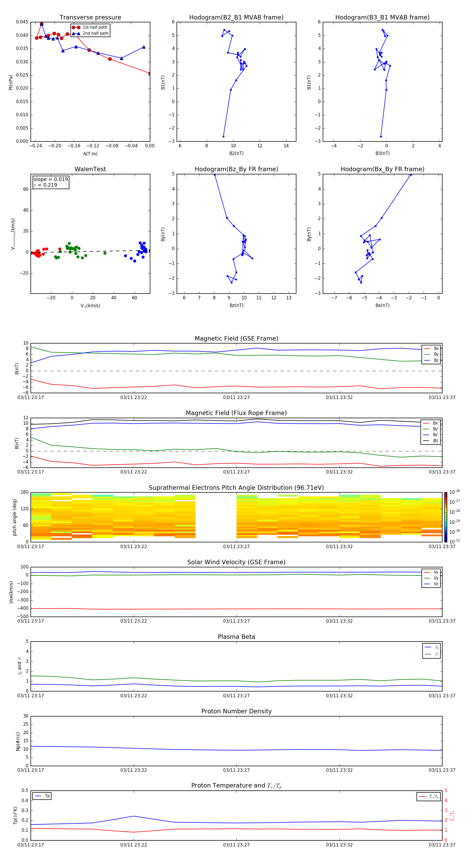Click the '10^-26' colorbar tick label
The width and height of the screenshot is (473, 868).
pos(455,492)
